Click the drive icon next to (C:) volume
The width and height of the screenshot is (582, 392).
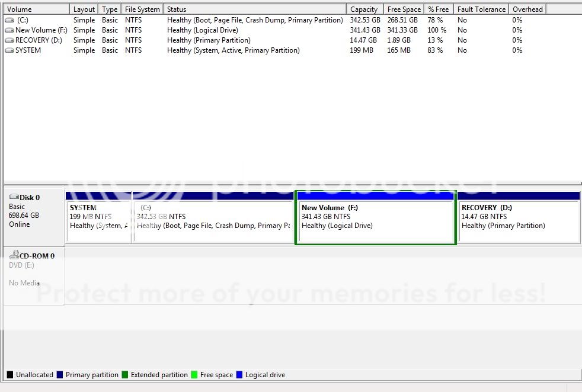pyautogui.click(x=9, y=20)
